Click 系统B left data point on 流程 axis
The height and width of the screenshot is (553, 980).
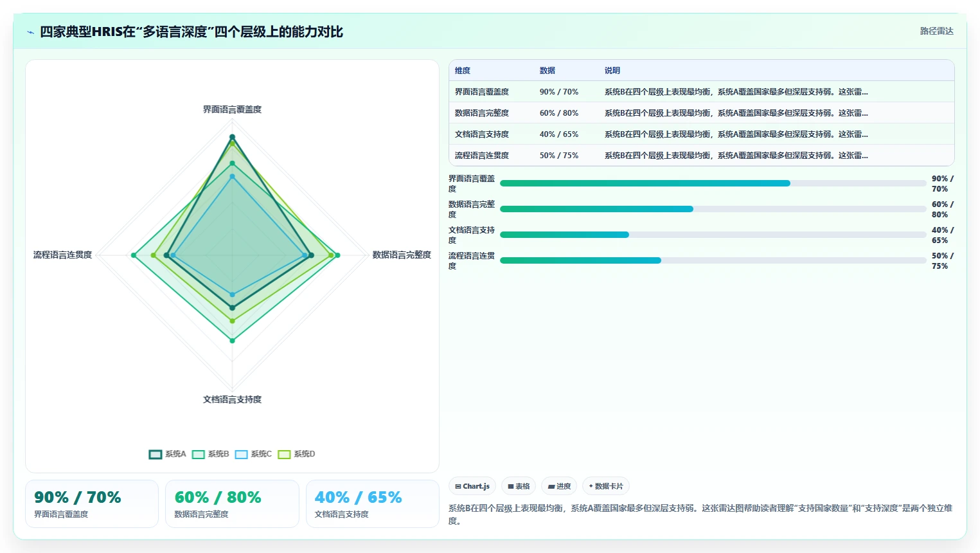(x=134, y=255)
